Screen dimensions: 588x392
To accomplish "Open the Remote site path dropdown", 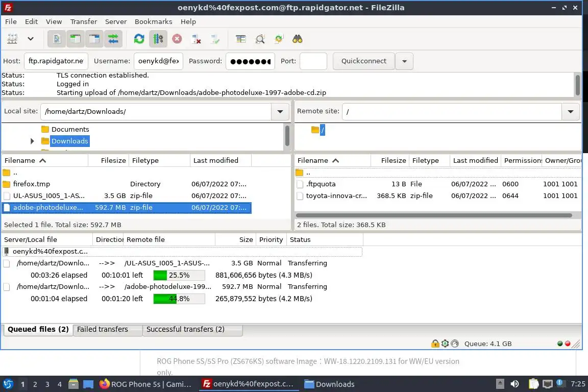I will coord(570,111).
